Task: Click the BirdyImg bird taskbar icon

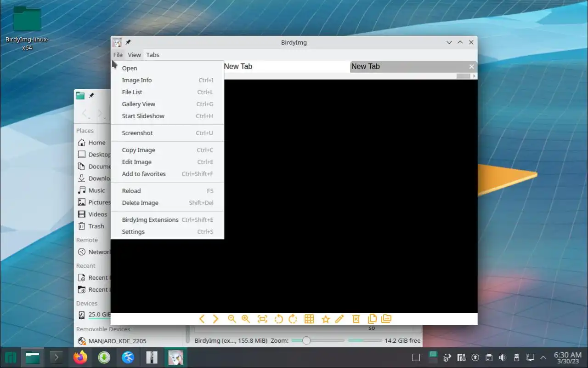Action: pos(175,357)
